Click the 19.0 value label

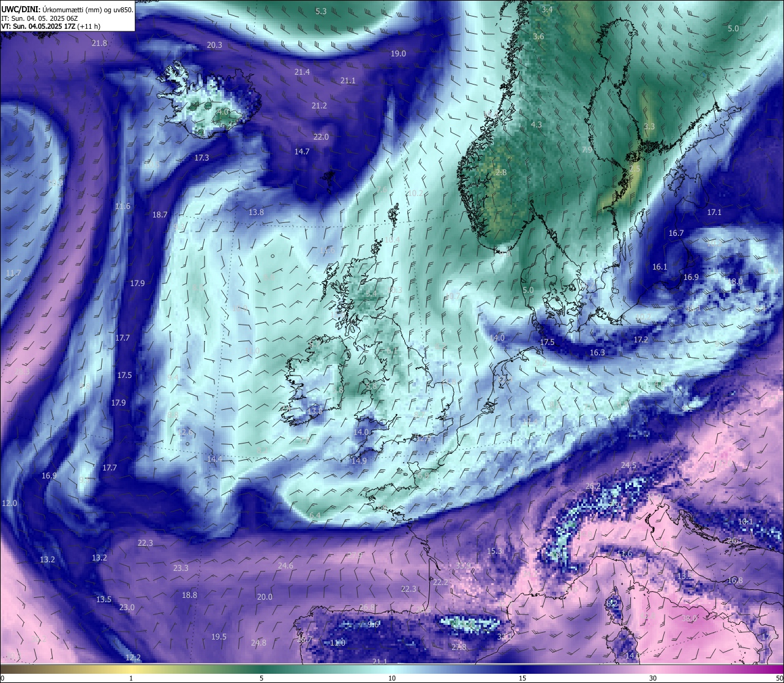pyautogui.click(x=398, y=54)
